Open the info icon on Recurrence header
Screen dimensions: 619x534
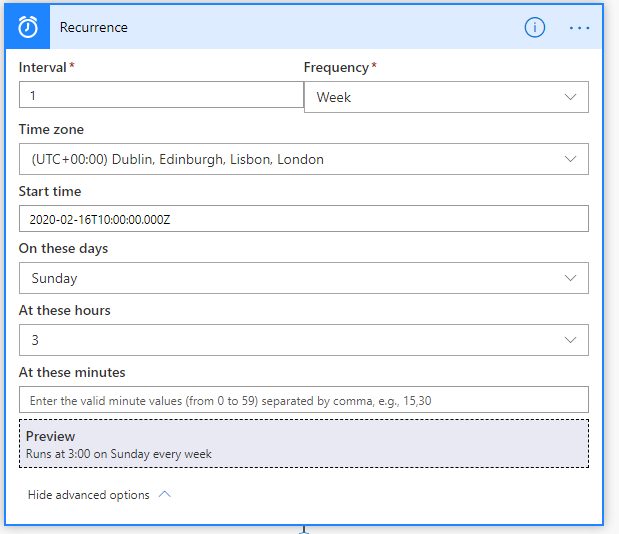pyautogui.click(x=535, y=28)
